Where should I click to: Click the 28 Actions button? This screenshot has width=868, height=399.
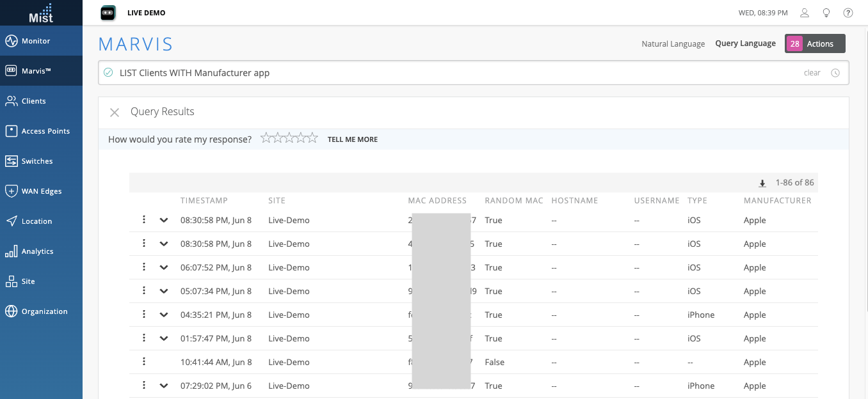click(815, 43)
